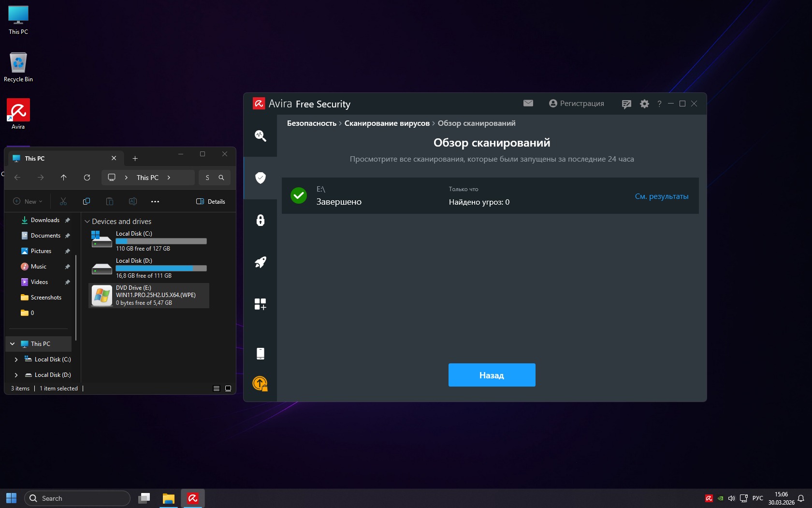Click the Local Disk (D:) usage bar
The width and height of the screenshot is (812, 508).
click(x=161, y=268)
